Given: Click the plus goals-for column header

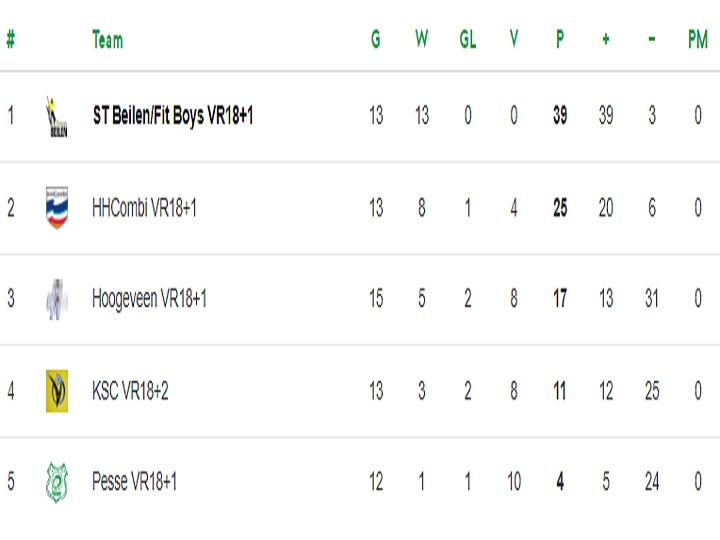Looking at the screenshot, I should (606, 39).
